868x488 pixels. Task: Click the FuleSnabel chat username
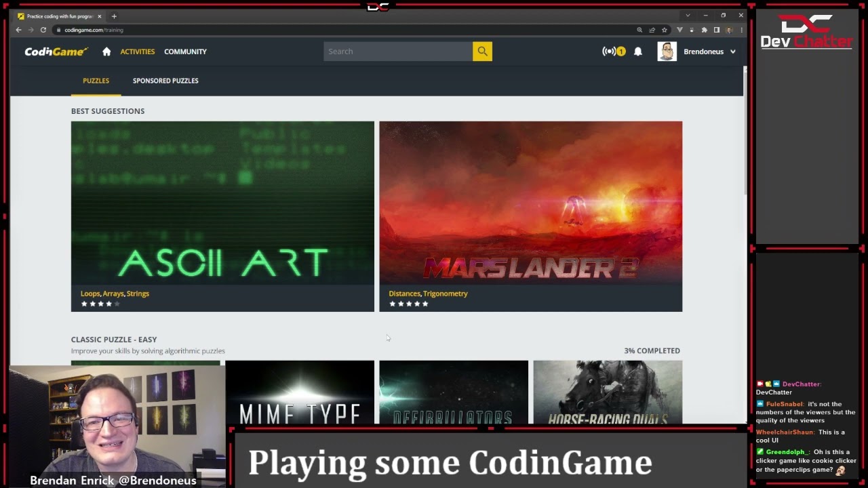785,404
